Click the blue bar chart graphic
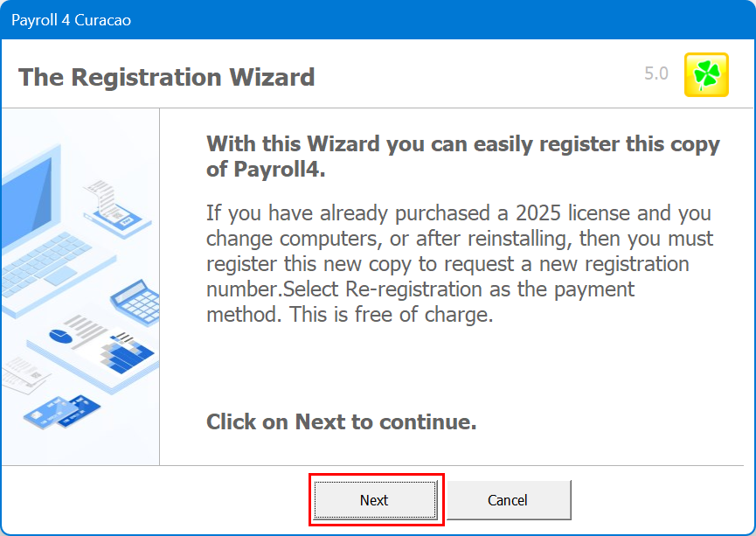The image size is (756, 536). [x=128, y=351]
